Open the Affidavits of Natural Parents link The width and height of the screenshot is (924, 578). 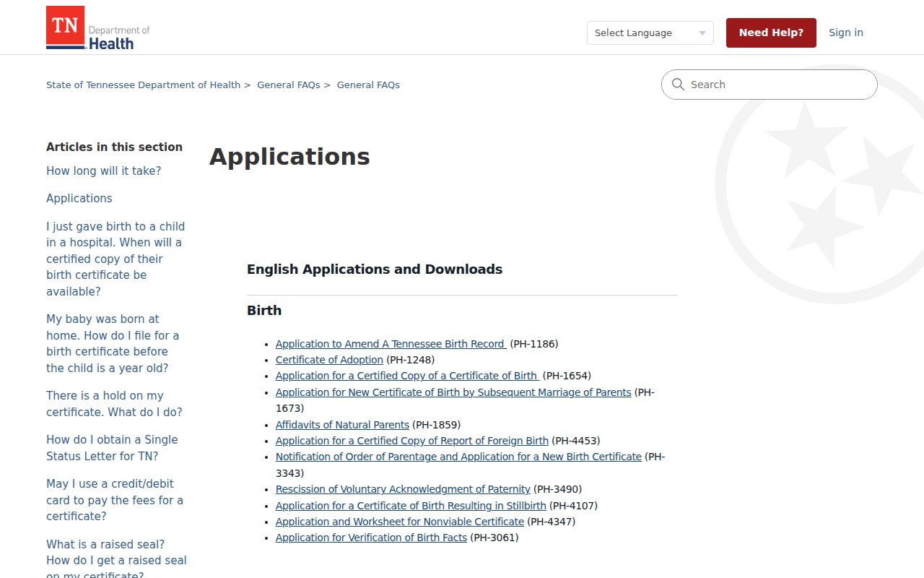pyautogui.click(x=342, y=425)
